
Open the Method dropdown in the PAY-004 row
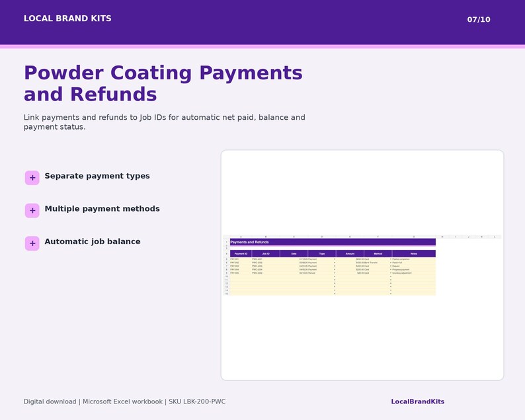click(x=390, y=270)
